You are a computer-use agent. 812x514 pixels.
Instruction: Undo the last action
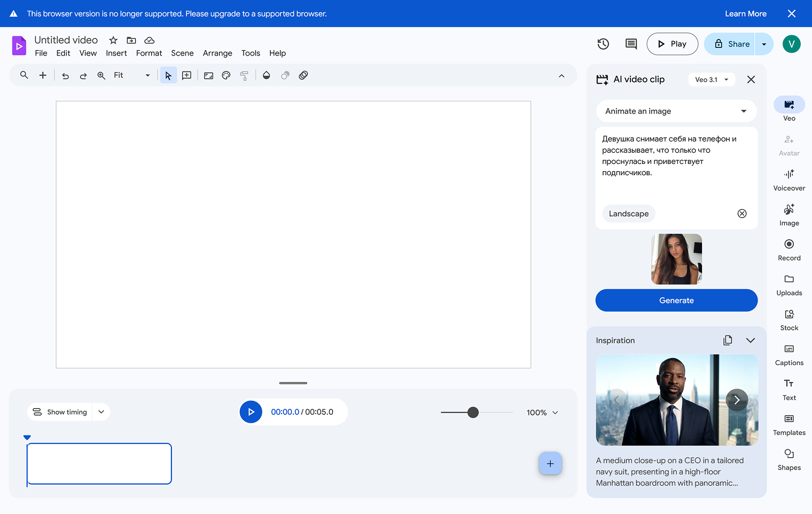[x=65, y=75]
